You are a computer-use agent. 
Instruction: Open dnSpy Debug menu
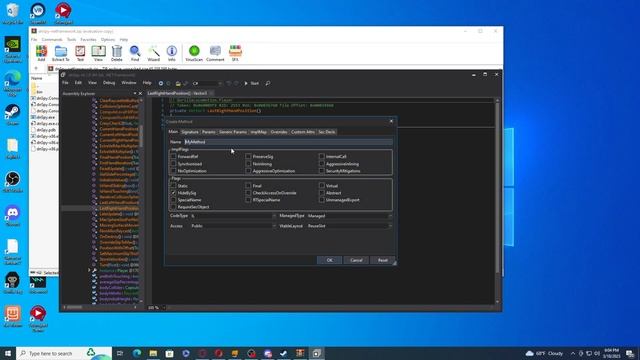point(109,83)
